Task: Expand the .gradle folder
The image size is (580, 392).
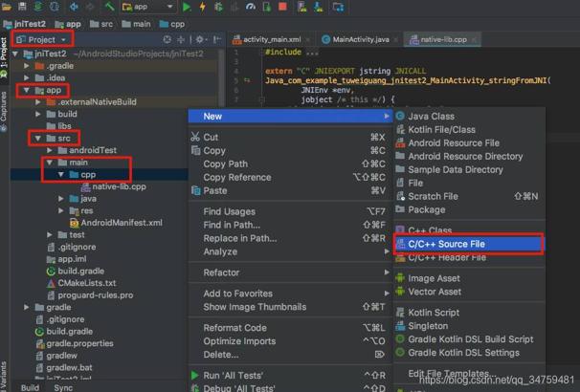Action: 27,66
